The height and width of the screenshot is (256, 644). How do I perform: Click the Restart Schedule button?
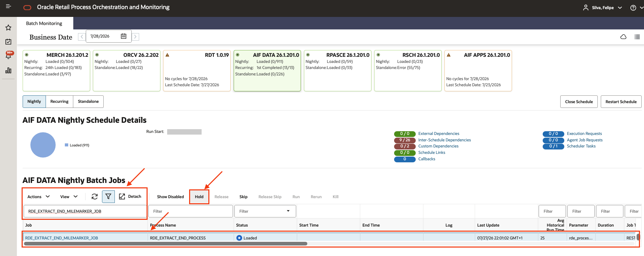(621, 102)
